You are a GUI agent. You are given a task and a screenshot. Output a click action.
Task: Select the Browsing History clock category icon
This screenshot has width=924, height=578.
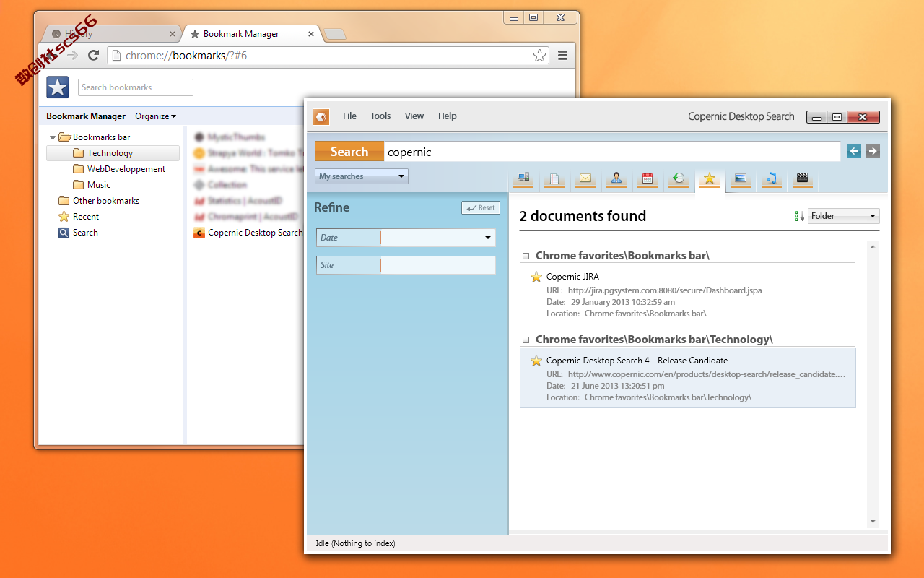point(679,179)
